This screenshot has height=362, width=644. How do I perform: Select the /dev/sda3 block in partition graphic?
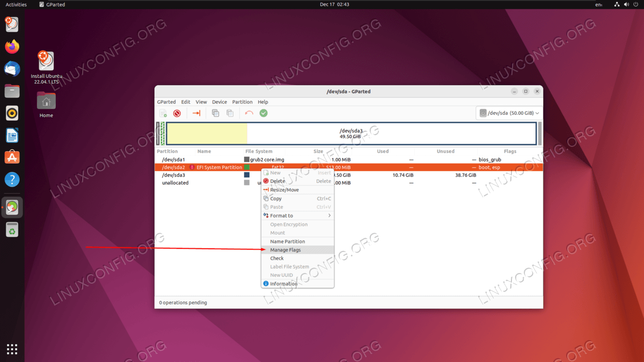(x=351, y=134)
